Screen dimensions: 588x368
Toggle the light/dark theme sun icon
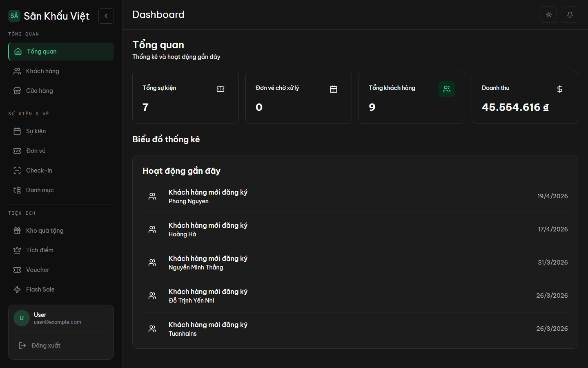[x=549, y=15]
